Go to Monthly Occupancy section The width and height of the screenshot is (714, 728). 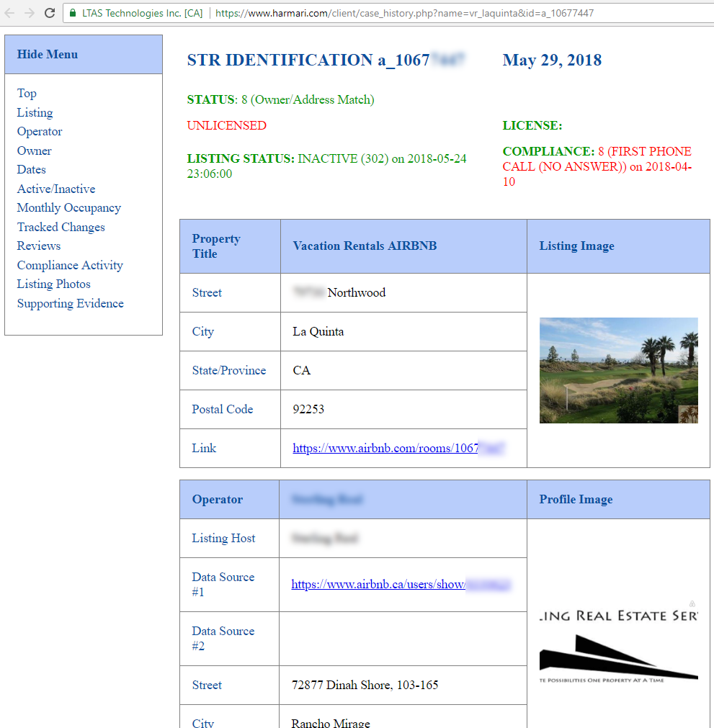68,207
